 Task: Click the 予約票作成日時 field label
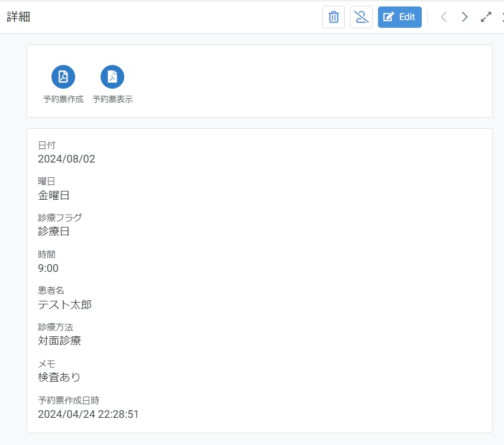pos(69,400)
